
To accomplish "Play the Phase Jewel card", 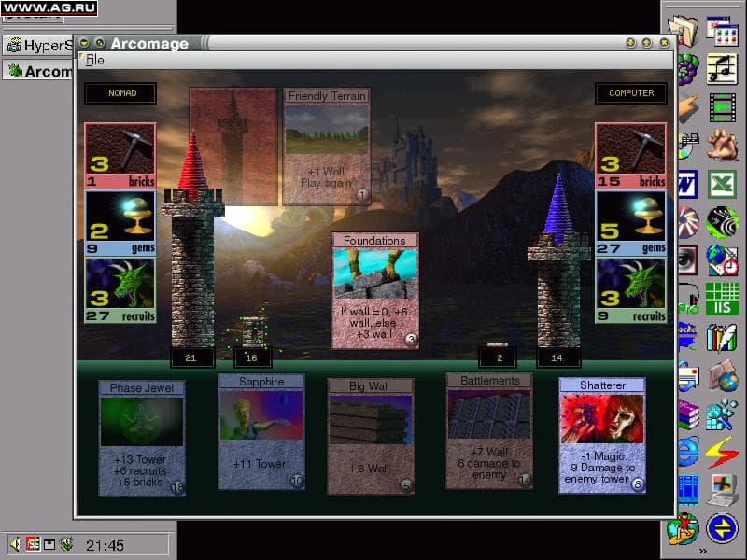I will coord(142,438).
